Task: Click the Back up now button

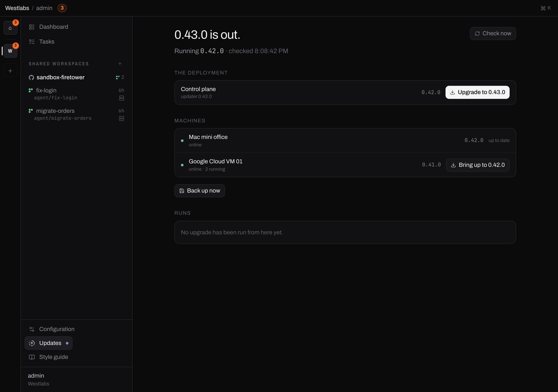Action: point(199,191)
